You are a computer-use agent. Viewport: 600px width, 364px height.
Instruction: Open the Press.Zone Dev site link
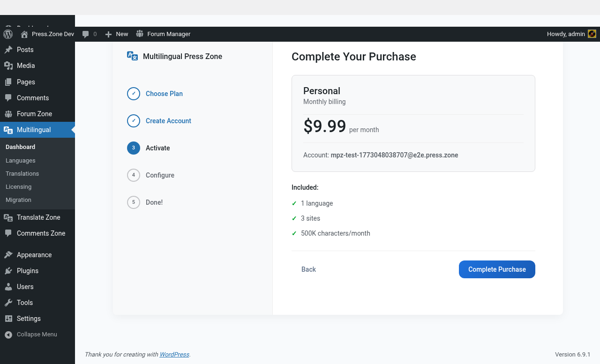click(47, 34)
